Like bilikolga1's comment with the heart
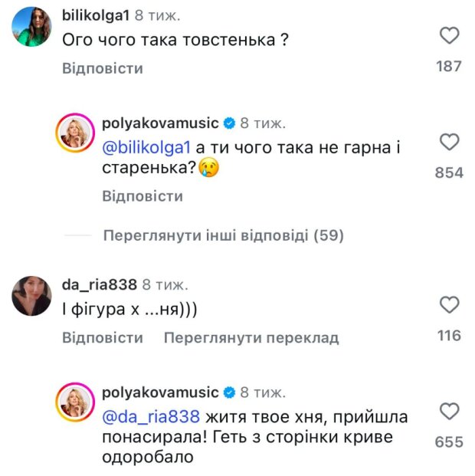Screen dimensions: 475x476 point(450,35)
